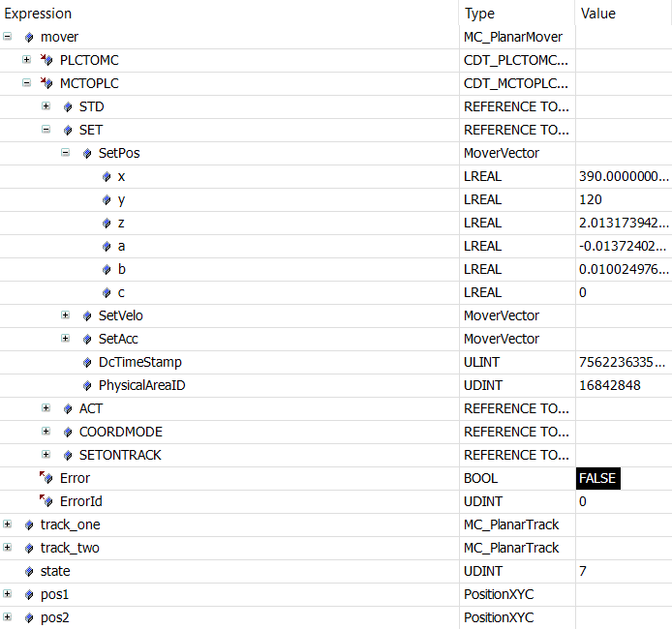
Task: Click the DcTimeStamp variable icon
Action: (87, 363)
